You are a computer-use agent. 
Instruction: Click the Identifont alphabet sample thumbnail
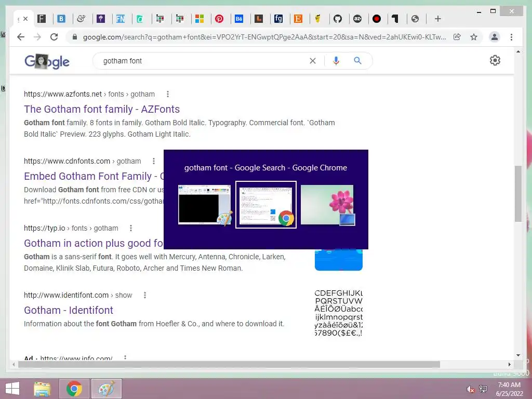[x=339, y=313]
